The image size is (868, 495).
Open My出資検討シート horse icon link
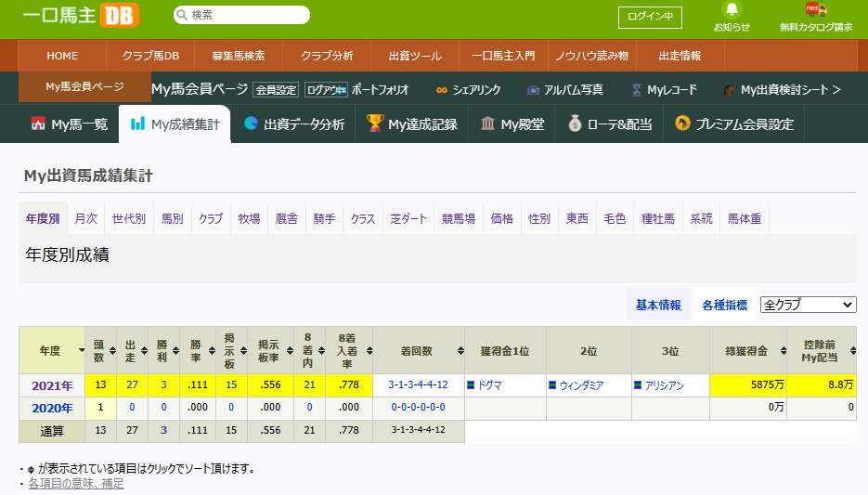[x=783, y=90]
